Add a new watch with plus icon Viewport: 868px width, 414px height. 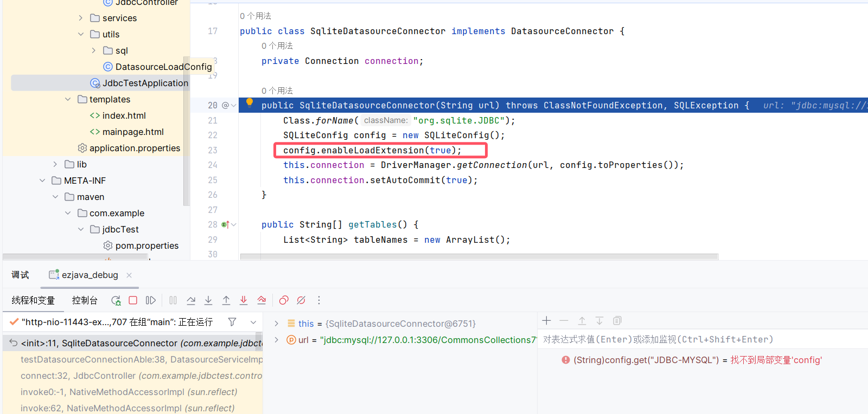546,321
